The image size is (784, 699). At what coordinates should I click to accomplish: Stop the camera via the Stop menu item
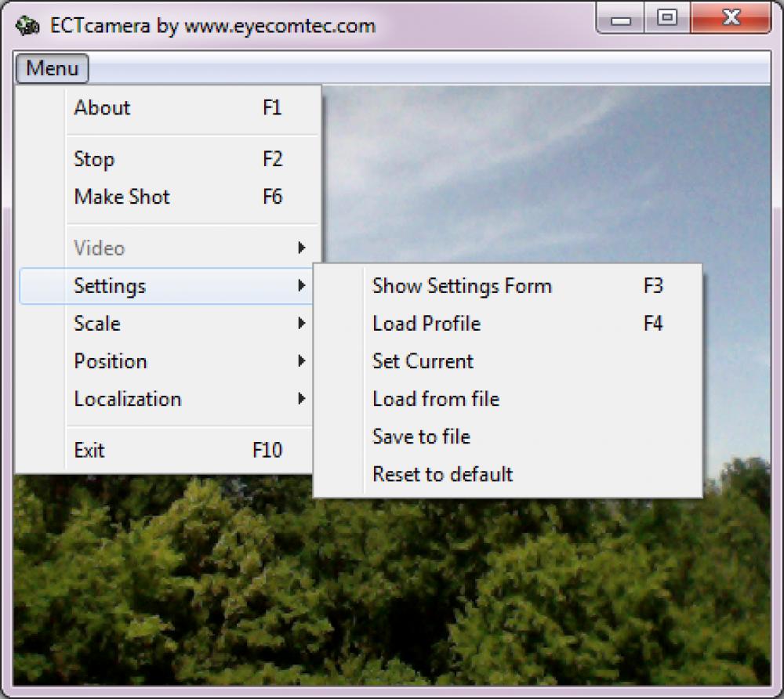pyautogui.click(x=93, y=159)
